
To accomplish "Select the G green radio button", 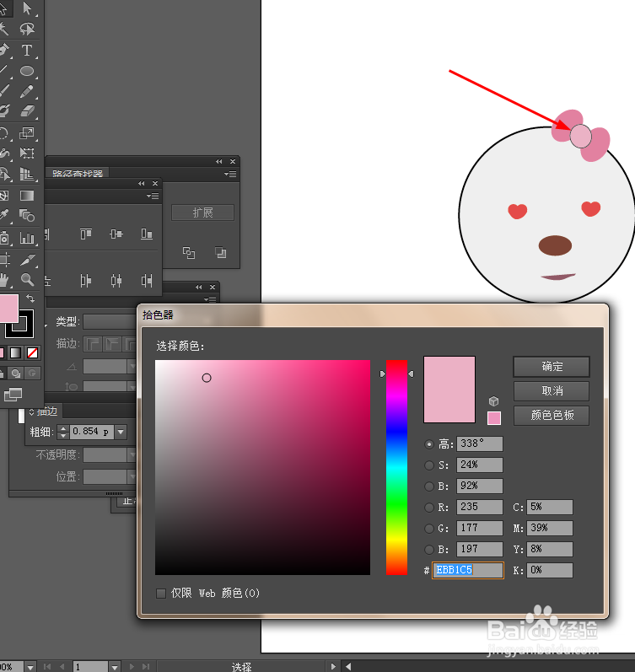I will 428,528.
